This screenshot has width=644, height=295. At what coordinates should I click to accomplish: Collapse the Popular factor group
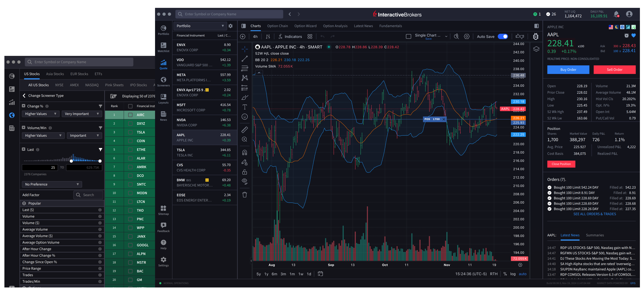coord(24,203)
